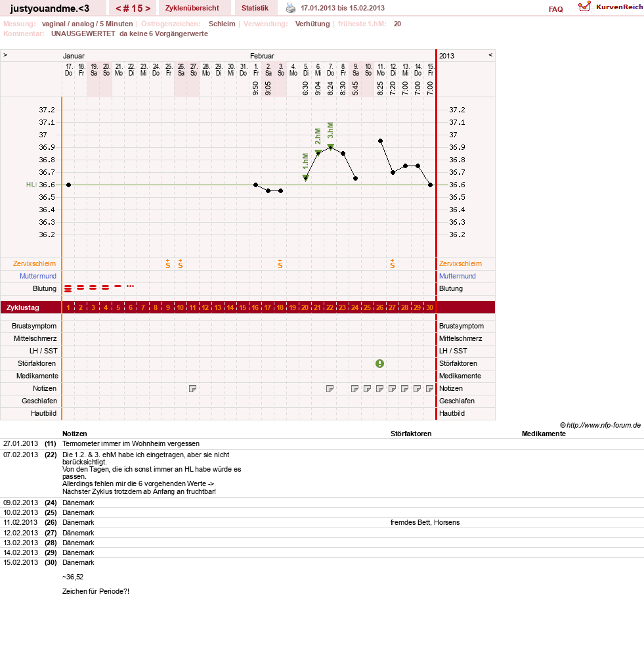Click cycle day 15 in Zyklustag row
644x649 pixels.
[242, 307]
